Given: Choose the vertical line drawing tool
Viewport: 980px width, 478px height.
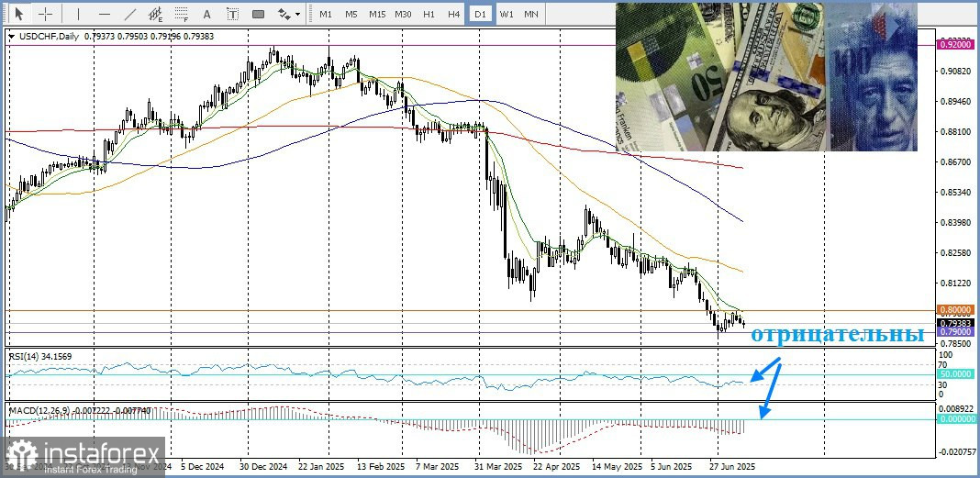Looking at the screenshot, I should (x=79, y=13).
